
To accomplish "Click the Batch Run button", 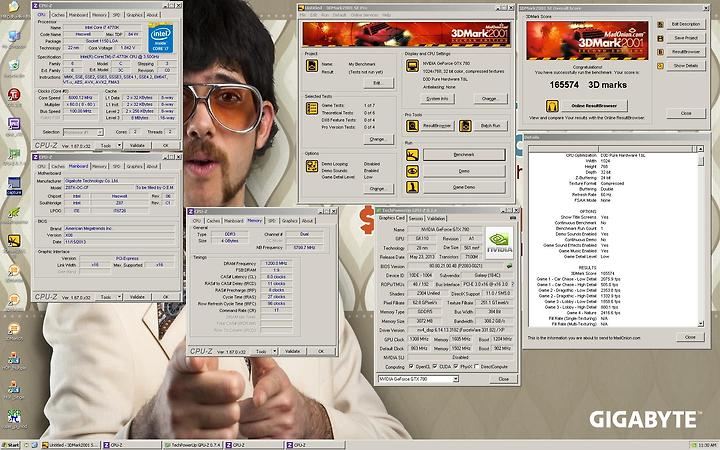I will 490,125.
